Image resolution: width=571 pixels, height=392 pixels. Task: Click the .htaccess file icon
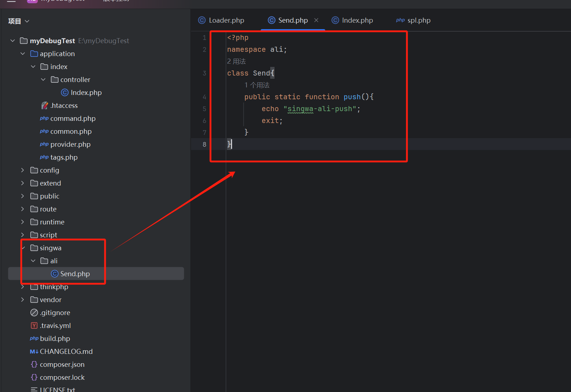click(x=45, y=106)
